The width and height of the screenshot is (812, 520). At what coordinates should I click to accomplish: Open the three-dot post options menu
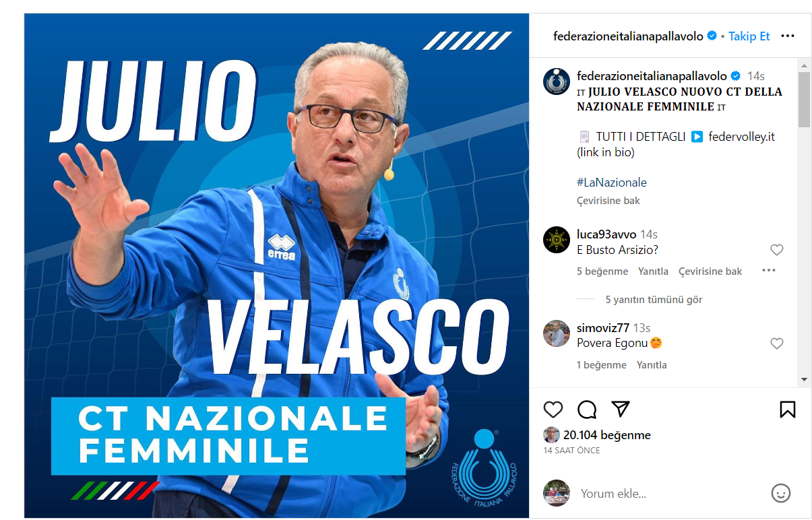pos(788,36)
